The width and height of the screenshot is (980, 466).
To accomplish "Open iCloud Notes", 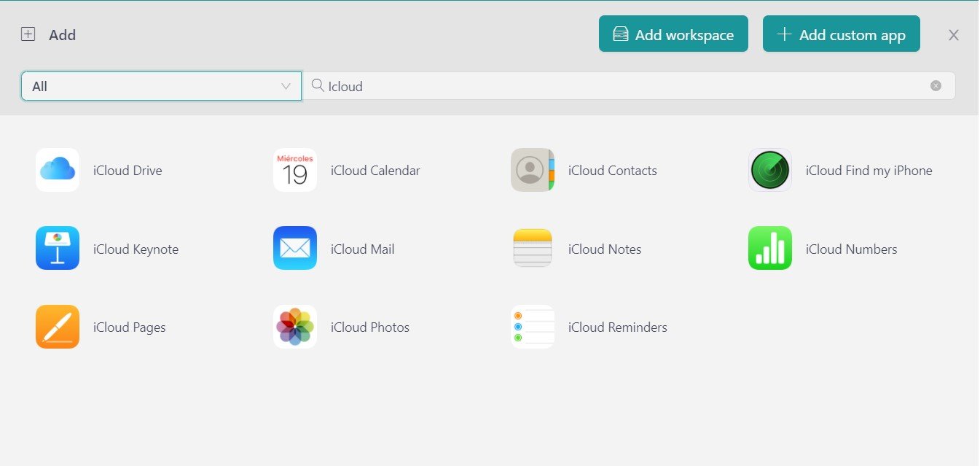I will [533, 249].
